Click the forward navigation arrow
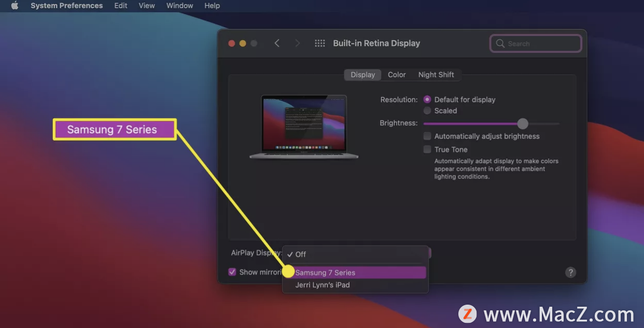 pos(297,44)
